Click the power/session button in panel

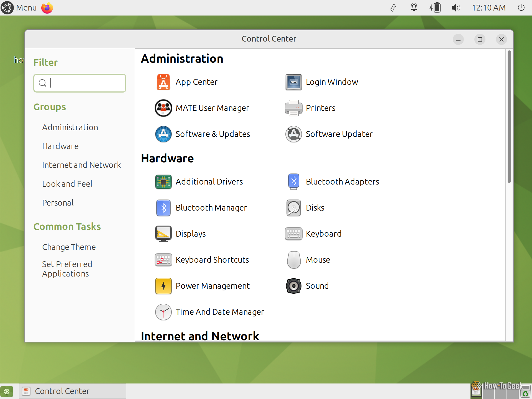click(521, 8)
